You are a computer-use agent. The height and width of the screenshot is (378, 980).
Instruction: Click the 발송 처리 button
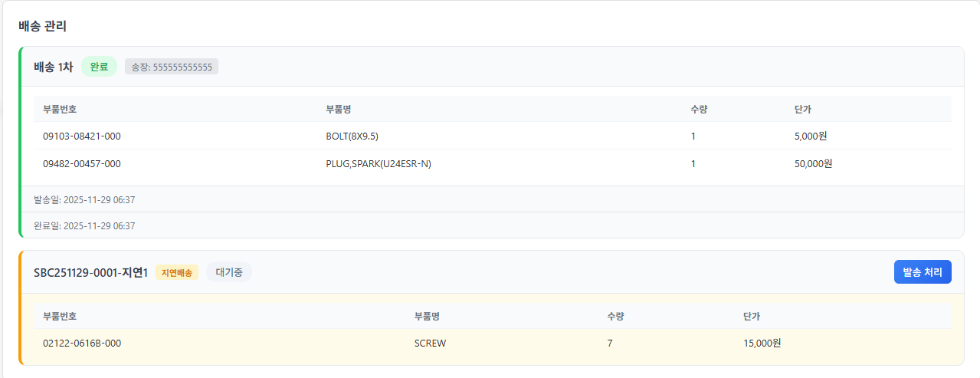click(923, 272)
